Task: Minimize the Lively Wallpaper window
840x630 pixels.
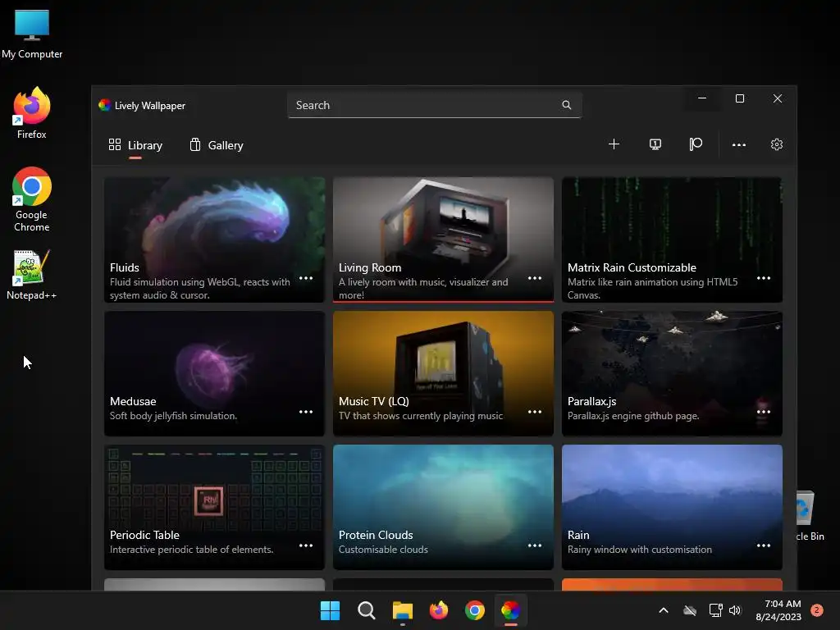Action: click(702, 98)
